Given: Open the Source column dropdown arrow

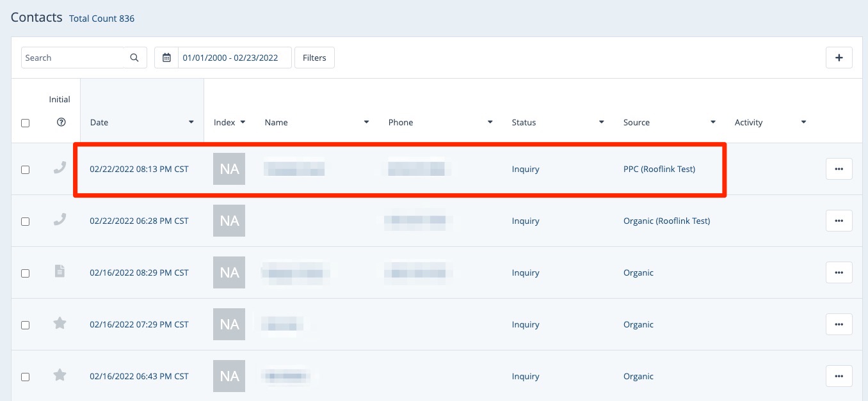Looking at the screenshot, I should (x=712, y=122).
